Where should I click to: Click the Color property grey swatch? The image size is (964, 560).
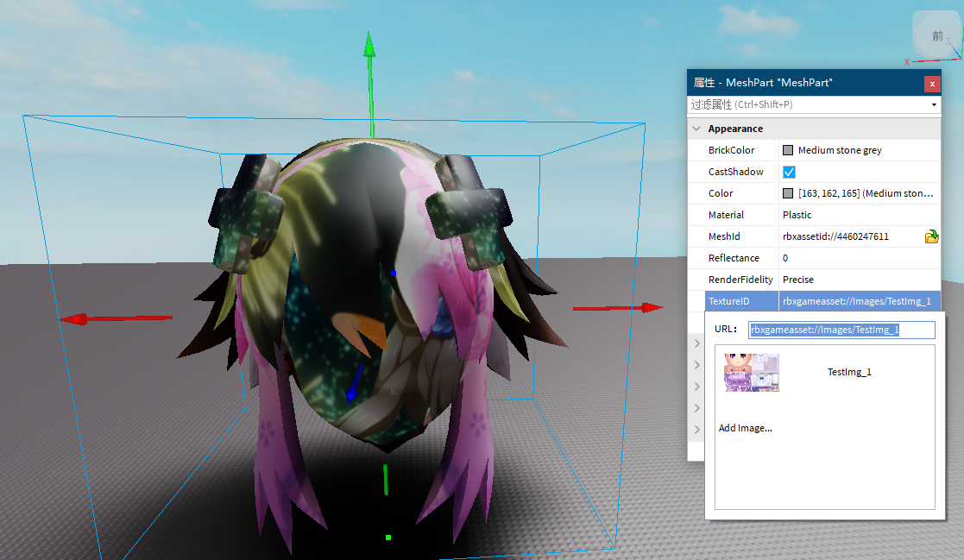pyautogui.click(x=788, y=193)
